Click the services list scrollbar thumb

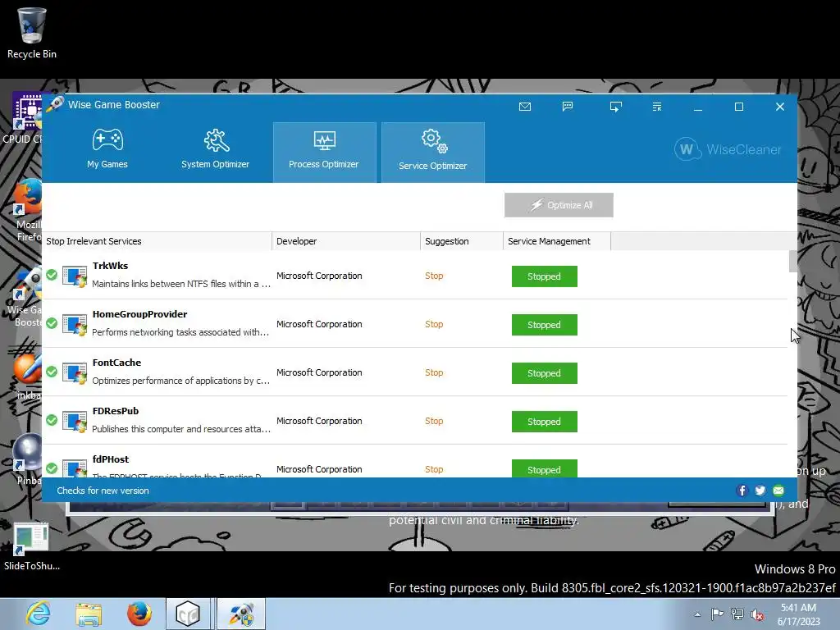pyautogui.click(x=793, y=262)
